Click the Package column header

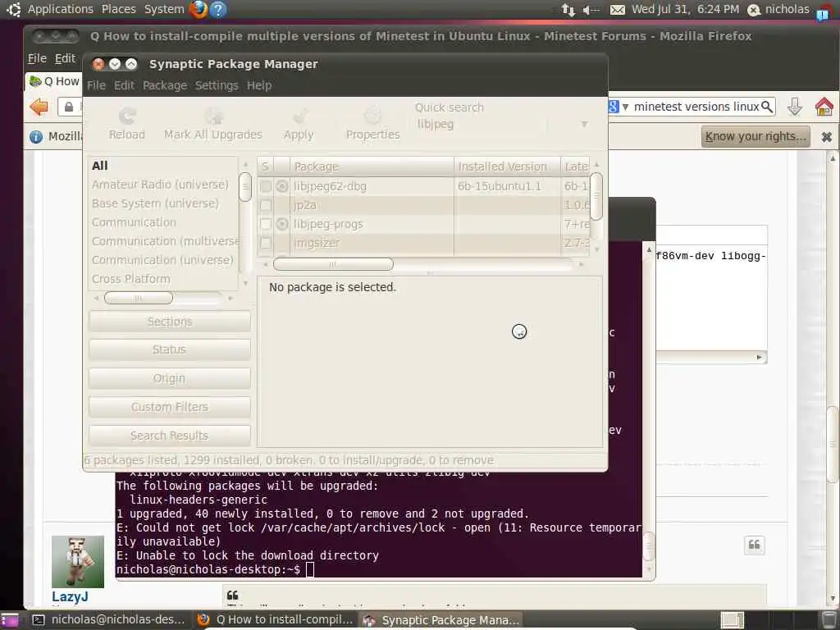[x=372, y=167]
